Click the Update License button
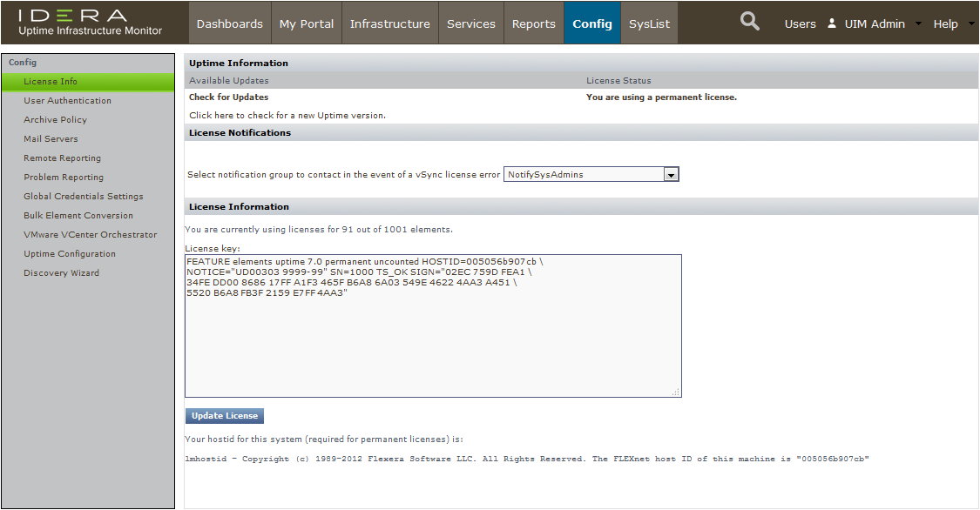This screenshot has width=980, height=510. pos(225,416)
